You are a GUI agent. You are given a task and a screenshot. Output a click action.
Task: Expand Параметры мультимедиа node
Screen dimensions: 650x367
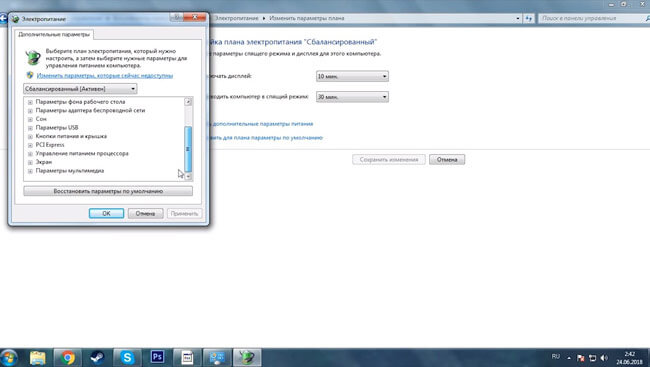point(30,171)
